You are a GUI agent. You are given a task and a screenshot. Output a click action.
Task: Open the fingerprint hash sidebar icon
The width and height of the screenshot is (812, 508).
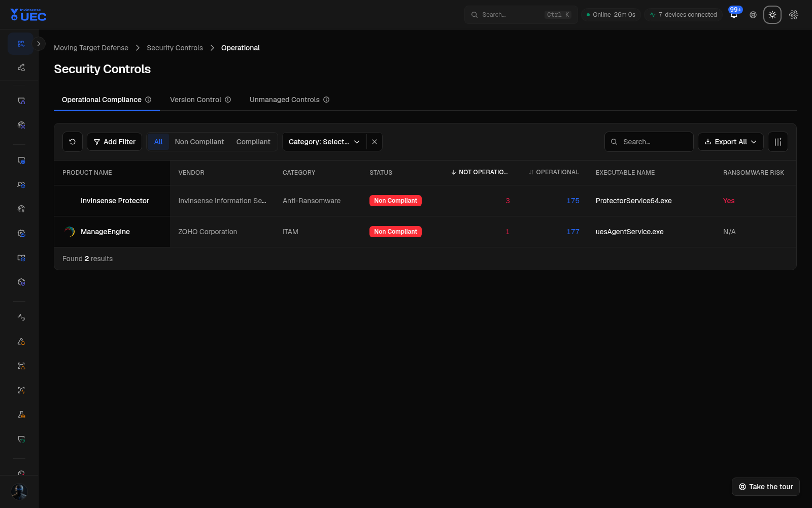21,209
